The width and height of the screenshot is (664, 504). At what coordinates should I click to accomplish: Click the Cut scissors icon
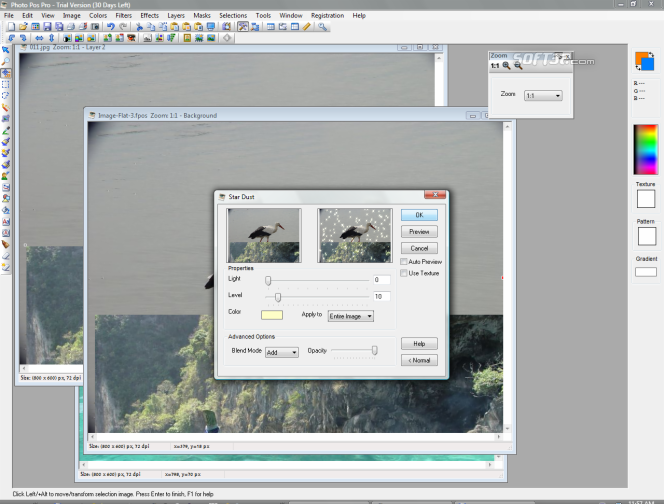click(x=139, y=27)
